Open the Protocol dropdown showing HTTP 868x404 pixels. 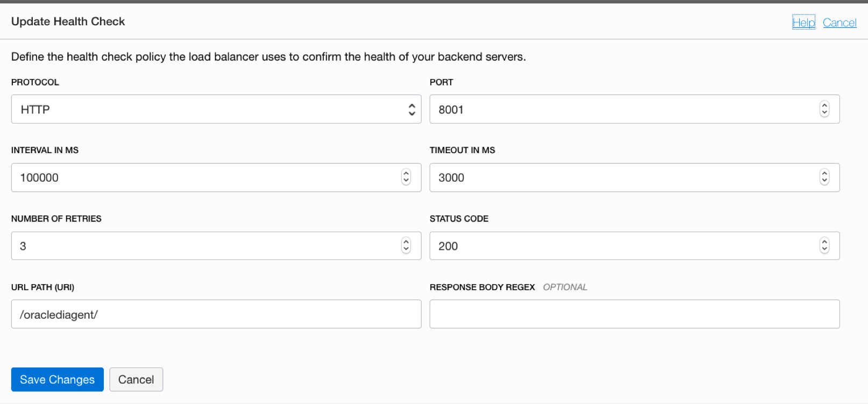[215, 109]
